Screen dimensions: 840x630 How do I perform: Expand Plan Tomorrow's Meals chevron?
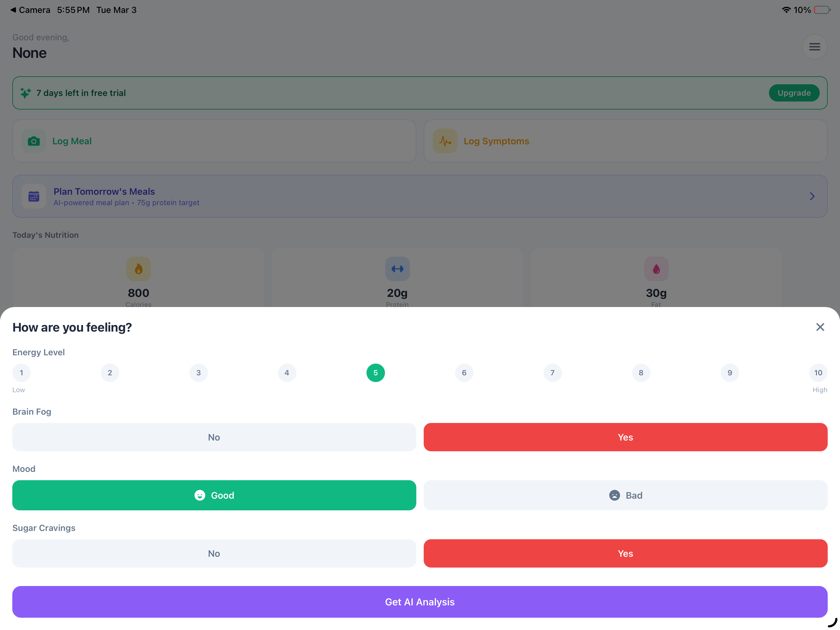(x=812, y=196)
